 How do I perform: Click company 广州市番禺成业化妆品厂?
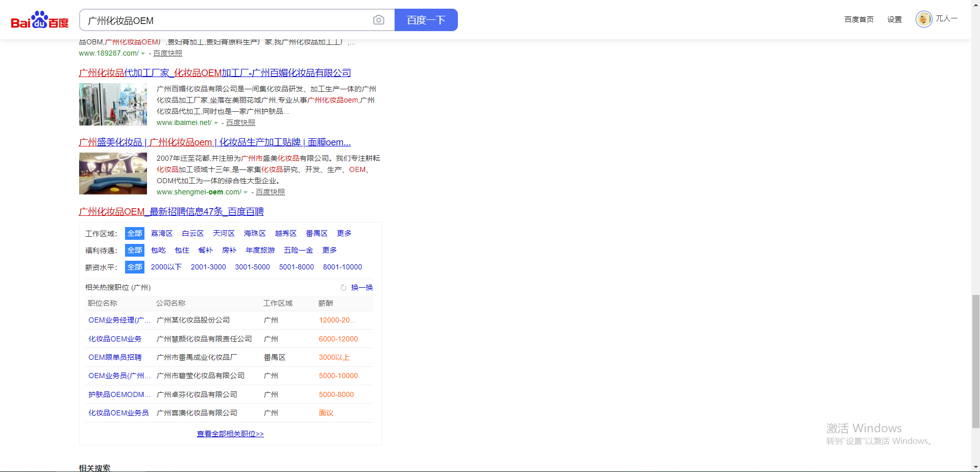point(197,357)
